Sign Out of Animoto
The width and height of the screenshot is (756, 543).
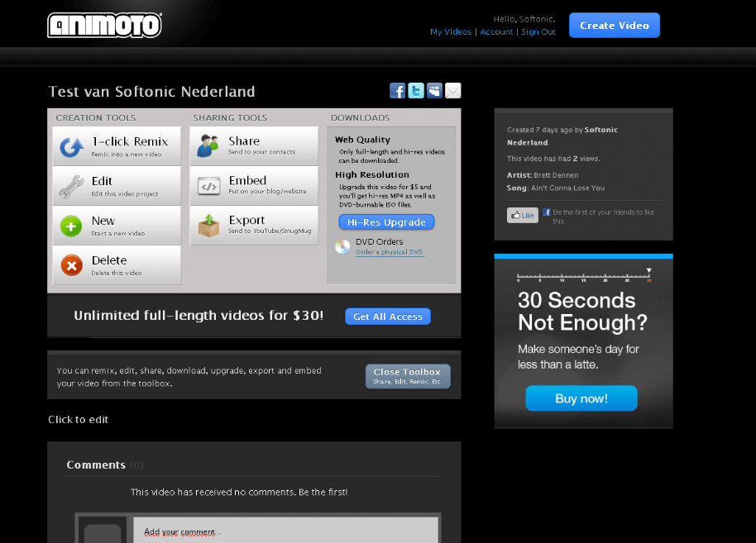pyautogui.click(x=538, y=31)
